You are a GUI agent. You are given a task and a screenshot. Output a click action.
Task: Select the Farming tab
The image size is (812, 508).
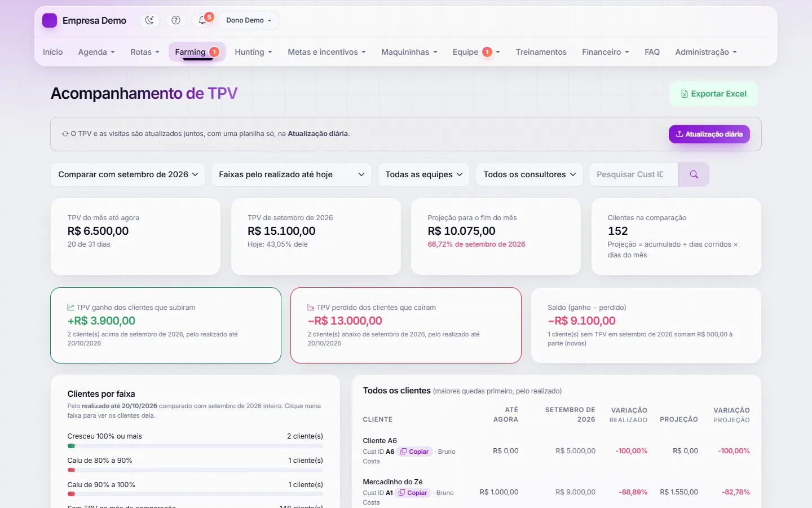coord(197,52)
